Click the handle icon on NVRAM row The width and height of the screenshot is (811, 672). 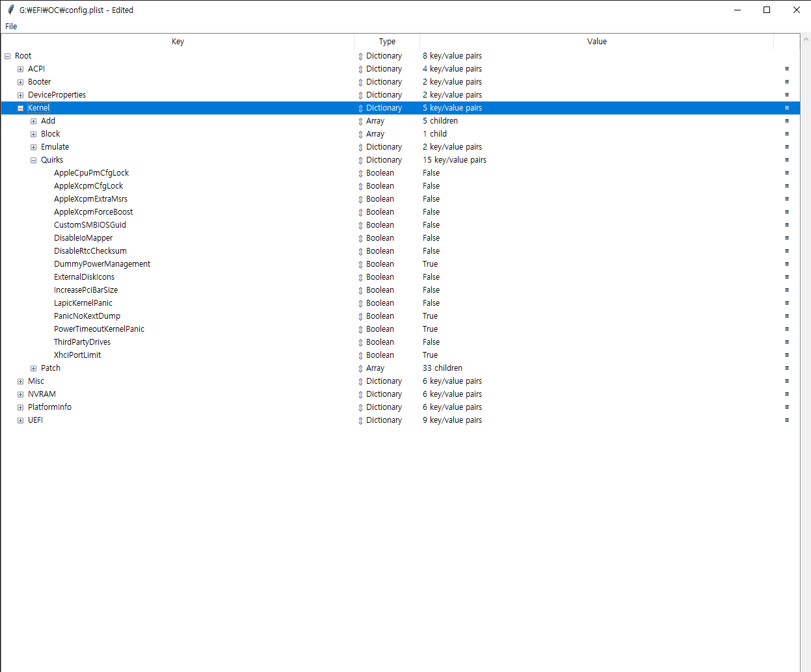click(786, 394)
